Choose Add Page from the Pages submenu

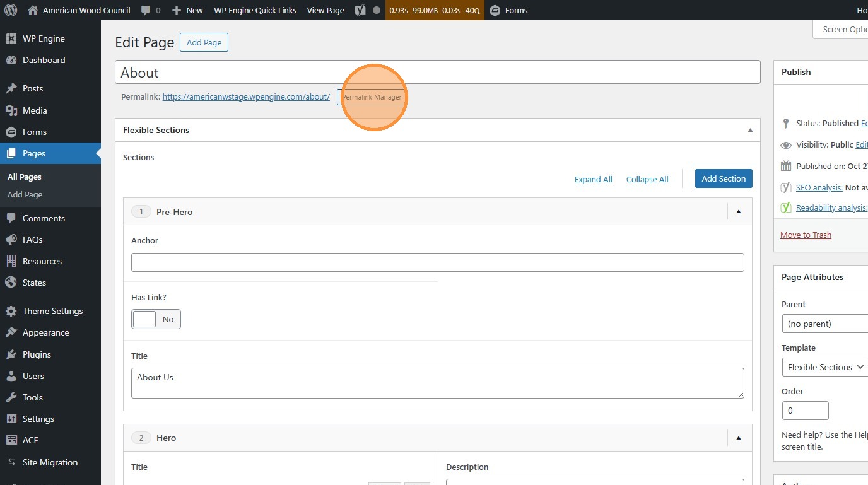(25, 195)
